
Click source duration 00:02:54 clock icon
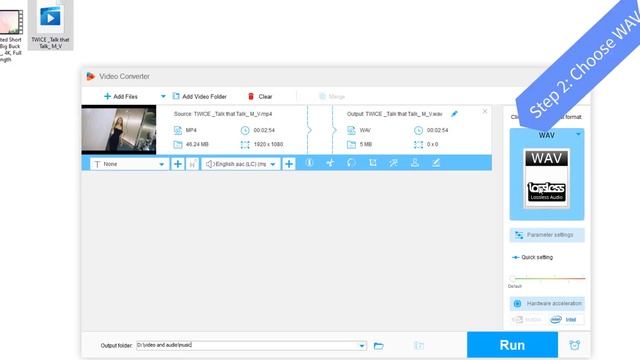pos(245,130)
